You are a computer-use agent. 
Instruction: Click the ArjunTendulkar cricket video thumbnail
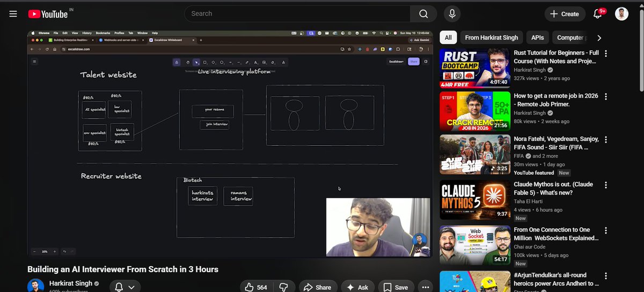pyautogui.click(x=474, y=281)
